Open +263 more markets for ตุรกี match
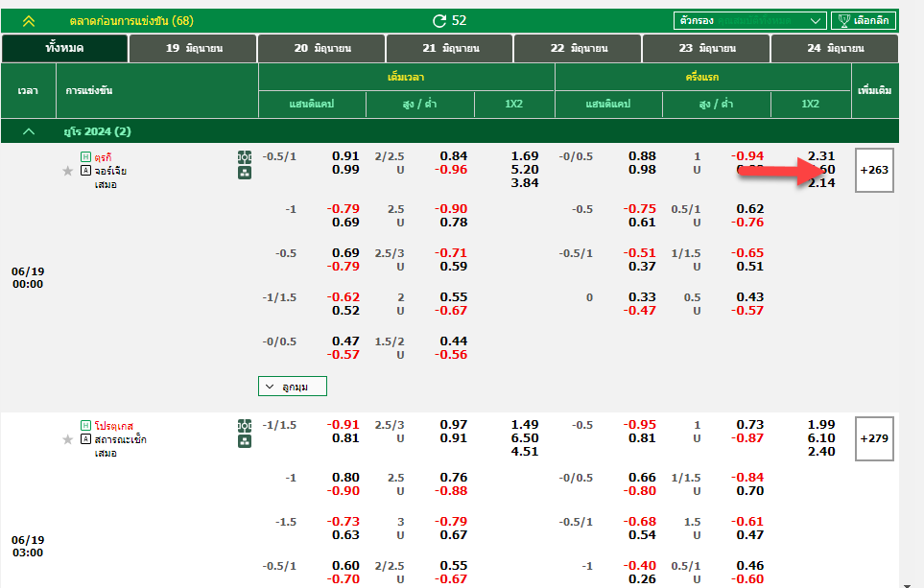Image resolution: width=924 pixels, height=588 pixels. pos(874,171)
